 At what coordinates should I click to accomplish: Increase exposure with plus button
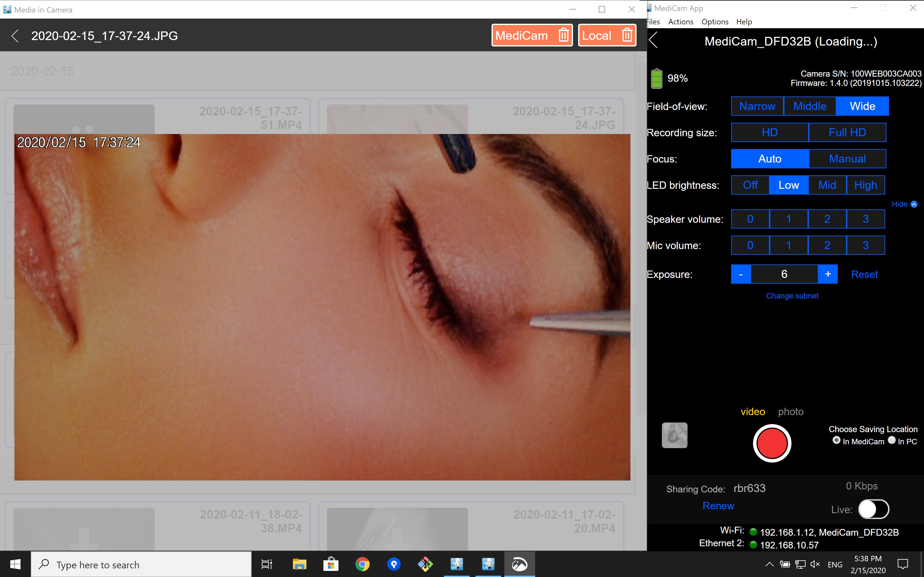click(828, 274)
